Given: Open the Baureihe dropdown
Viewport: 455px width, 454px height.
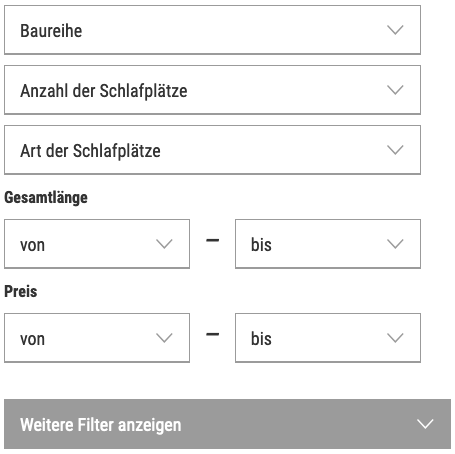Looking at the screenshot, I should 212,30.
